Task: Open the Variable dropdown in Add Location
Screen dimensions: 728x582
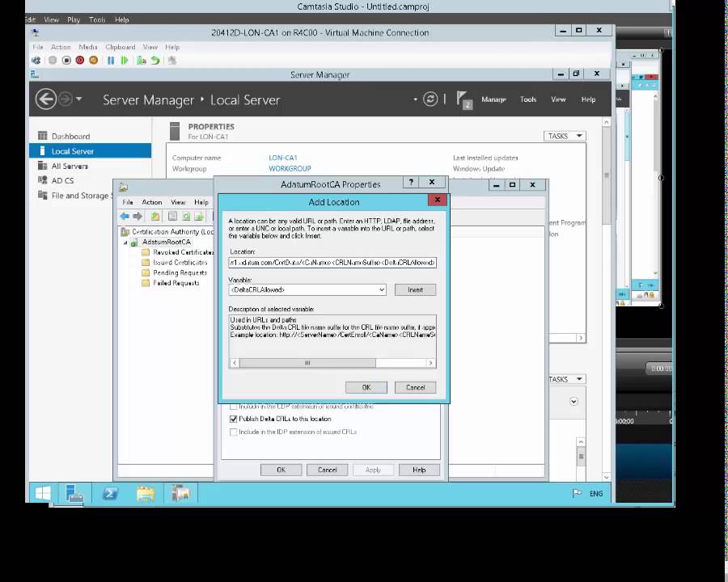Action: pos(382,289)
